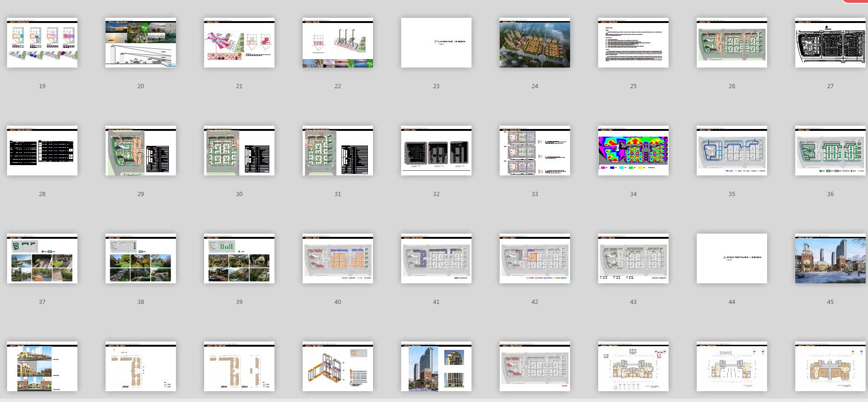Click the page number label 27

[830, 86]
